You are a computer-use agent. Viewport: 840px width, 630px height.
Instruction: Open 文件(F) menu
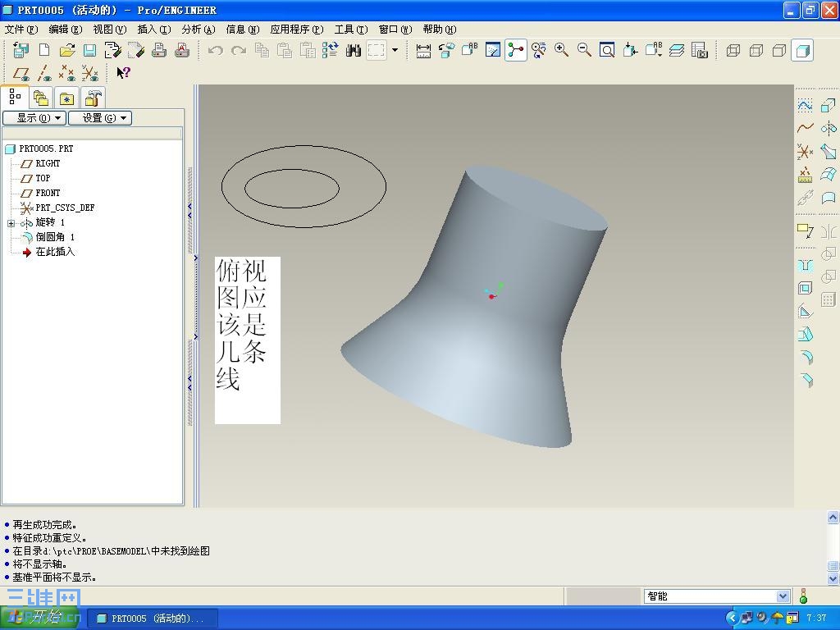[x=21, y=30]
